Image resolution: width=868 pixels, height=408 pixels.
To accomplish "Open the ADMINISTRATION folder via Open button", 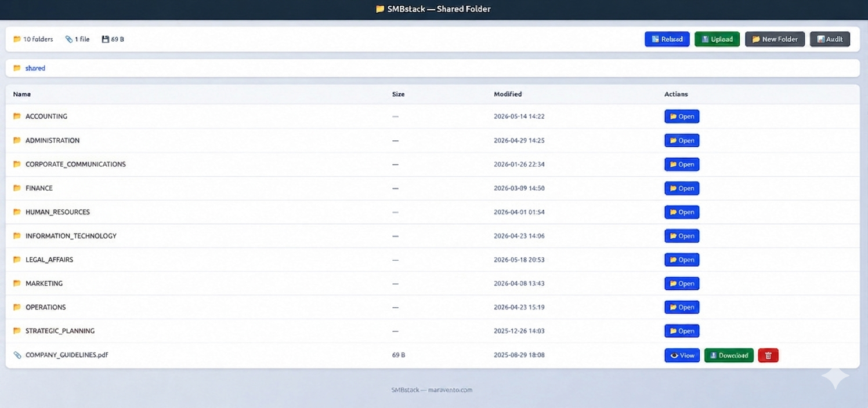I will click(682, 140).
